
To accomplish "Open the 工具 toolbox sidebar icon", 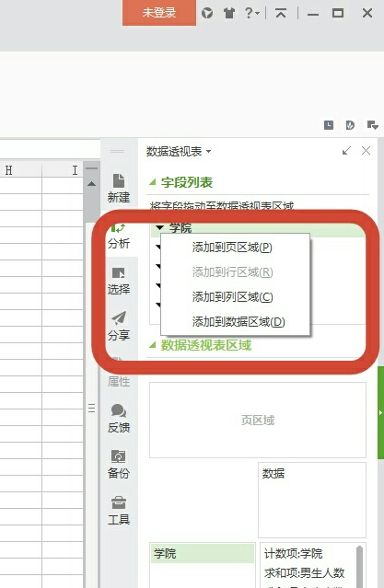I will [x=119, y=511].
